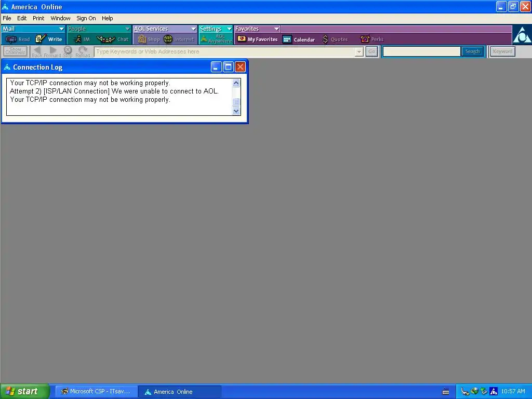Minimize the Connection Log window
This screenshot has width=532, height=399.
[x=216, y=67]
